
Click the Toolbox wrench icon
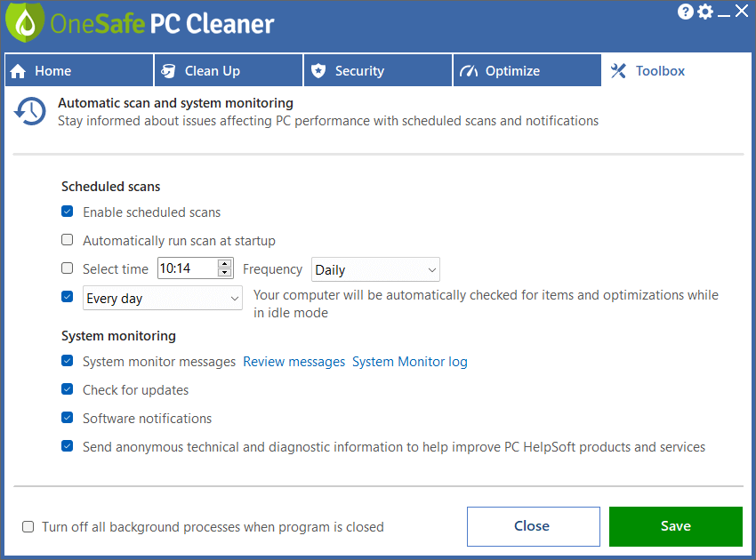(618, 71)
